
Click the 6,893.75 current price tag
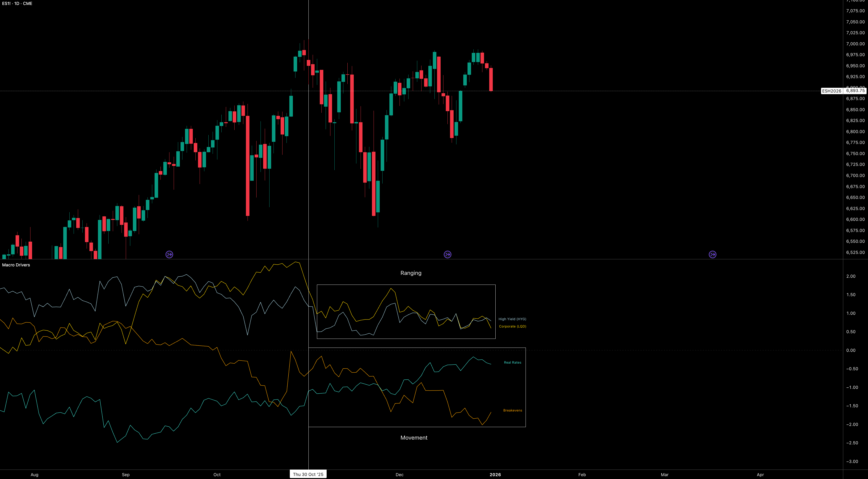point(855,91)
